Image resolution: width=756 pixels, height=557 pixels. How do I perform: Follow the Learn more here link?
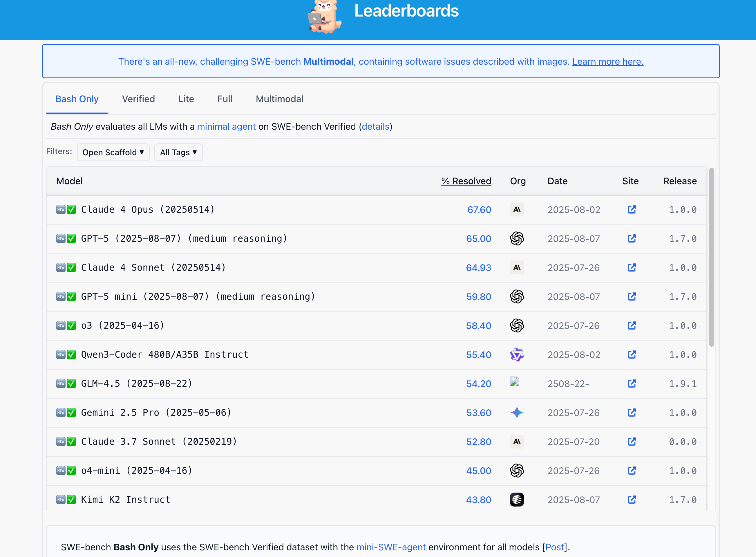tap(608, 62)
